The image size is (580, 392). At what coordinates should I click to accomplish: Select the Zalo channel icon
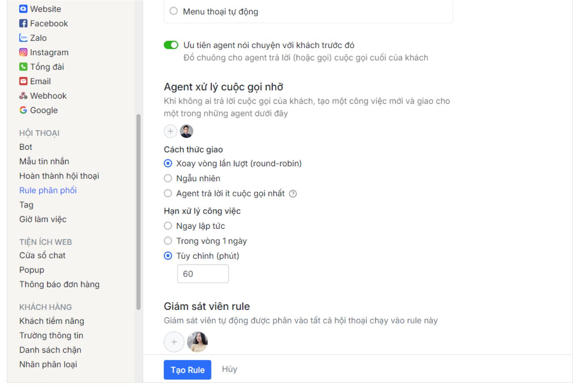(23, 38)
